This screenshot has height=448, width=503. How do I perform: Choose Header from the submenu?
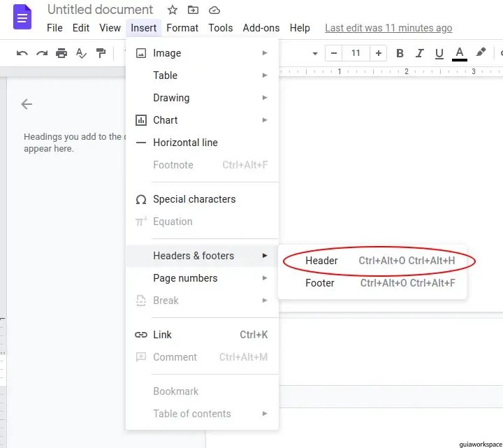click(372, 261)
